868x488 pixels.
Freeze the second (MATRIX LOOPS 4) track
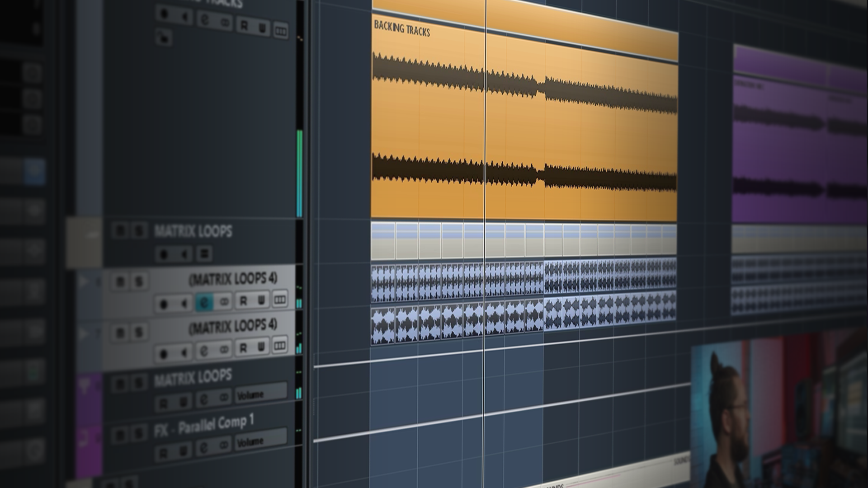click(x=224, y=350)
